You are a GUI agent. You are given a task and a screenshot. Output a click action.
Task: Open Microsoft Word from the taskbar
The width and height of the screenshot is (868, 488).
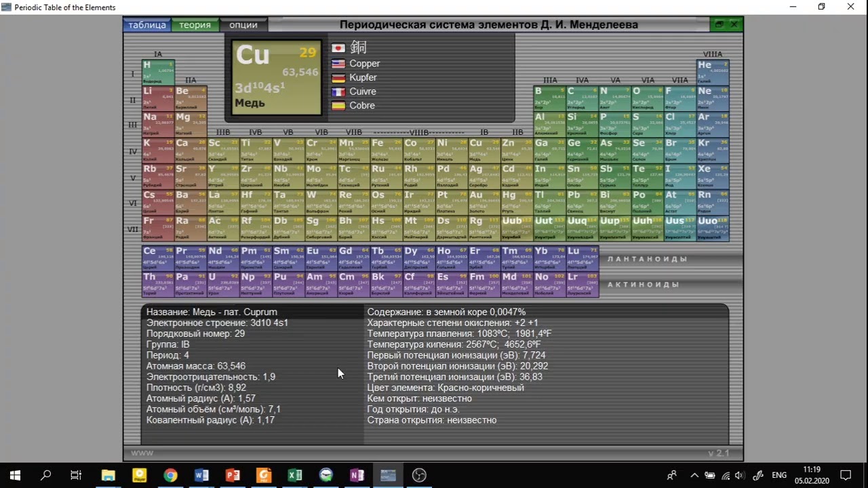coord(201,475)
